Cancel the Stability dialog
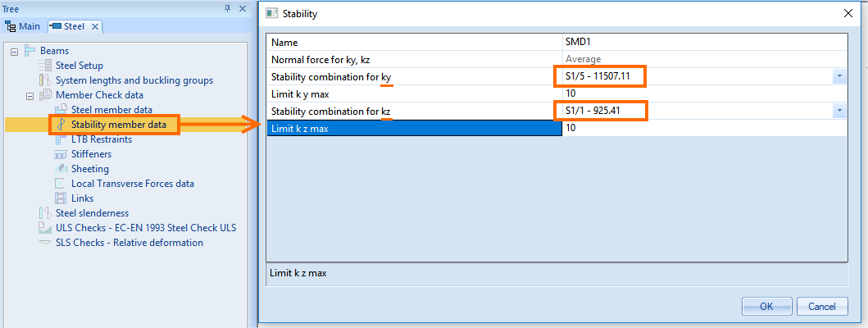The height and width of the screenshot is (328, 868). pyautogui.click(x=822, y=307)
